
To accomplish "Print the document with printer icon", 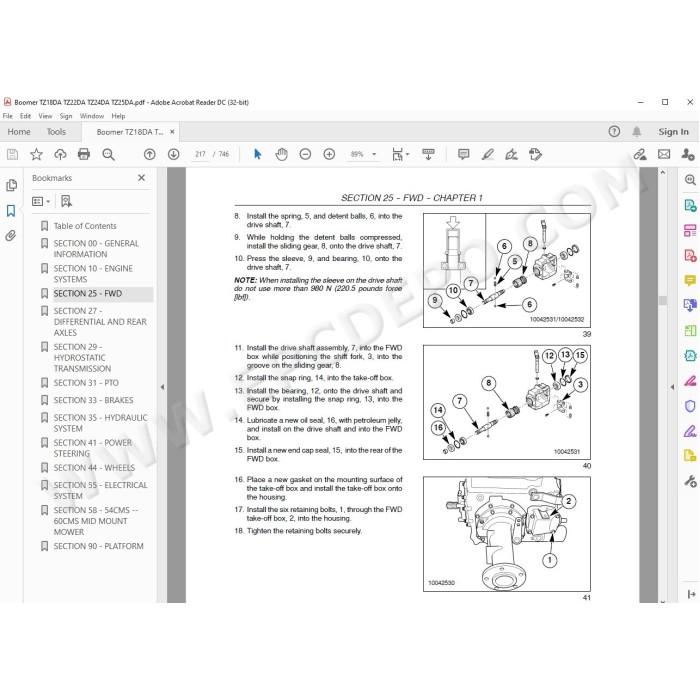I will (84, 154).
